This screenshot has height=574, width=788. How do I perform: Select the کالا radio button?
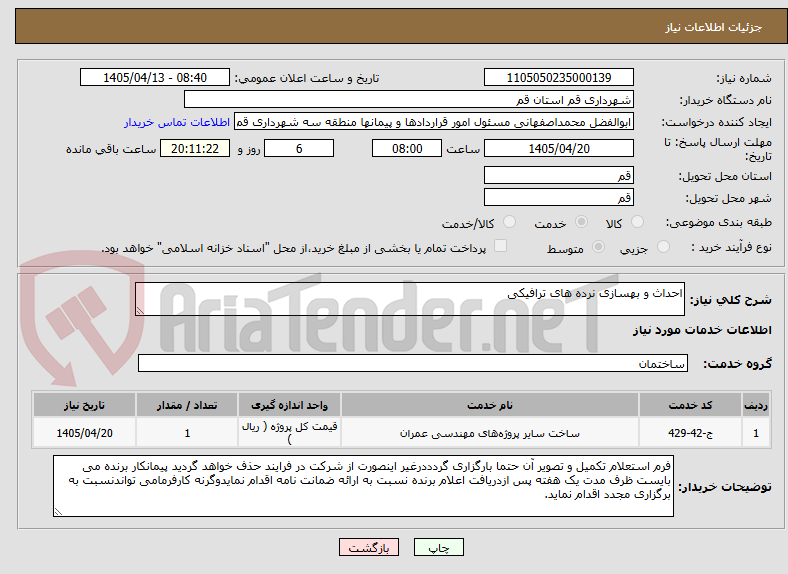(637, 222)
